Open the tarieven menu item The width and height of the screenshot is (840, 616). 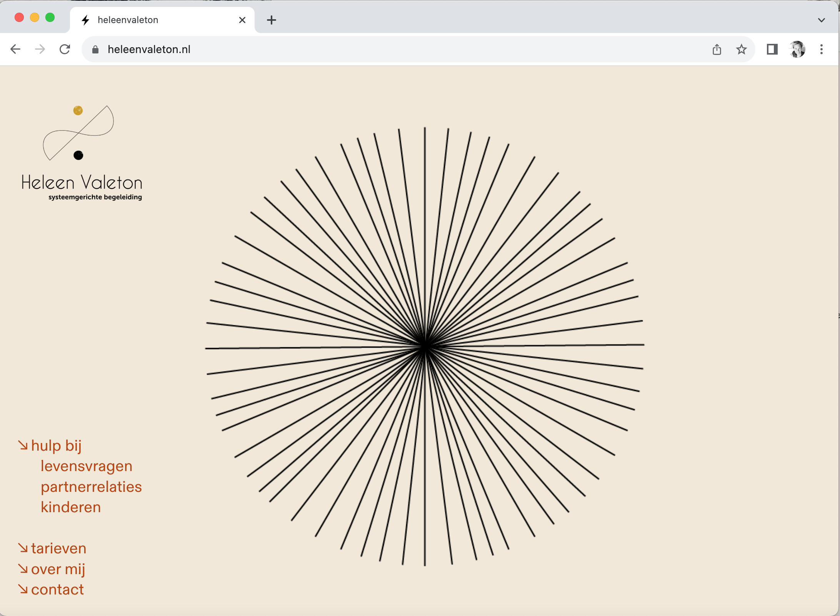click(x=58, y=548)
